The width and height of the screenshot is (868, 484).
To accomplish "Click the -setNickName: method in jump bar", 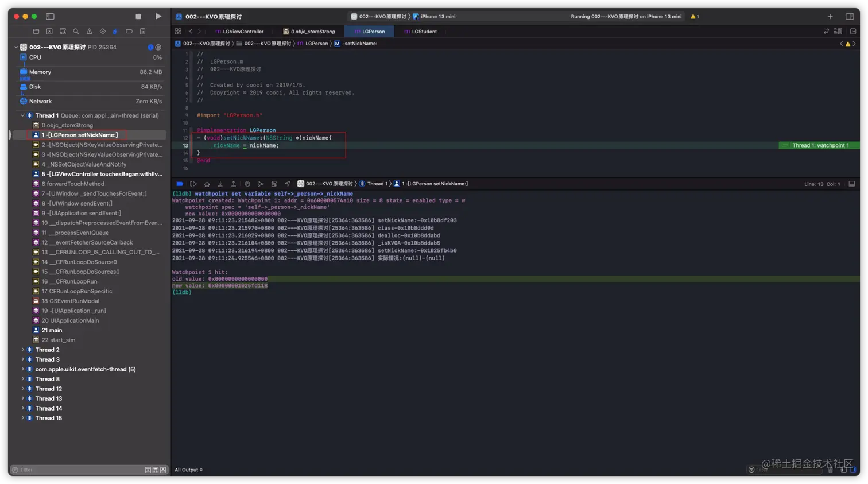I will 356,44.
